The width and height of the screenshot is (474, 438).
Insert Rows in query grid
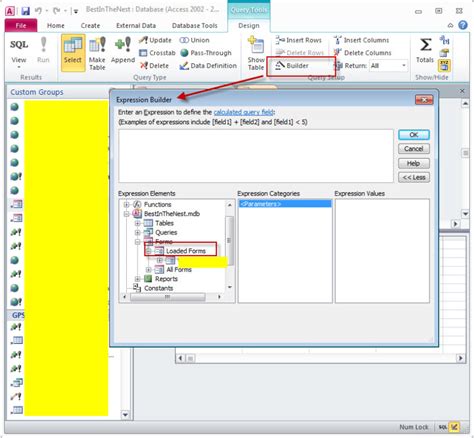pos(299,40)
